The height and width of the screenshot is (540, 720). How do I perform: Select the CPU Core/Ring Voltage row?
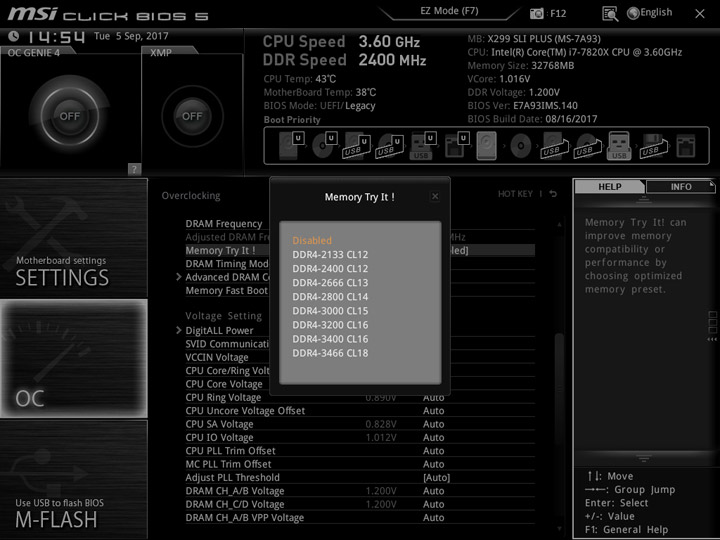[x=227, y=371]
